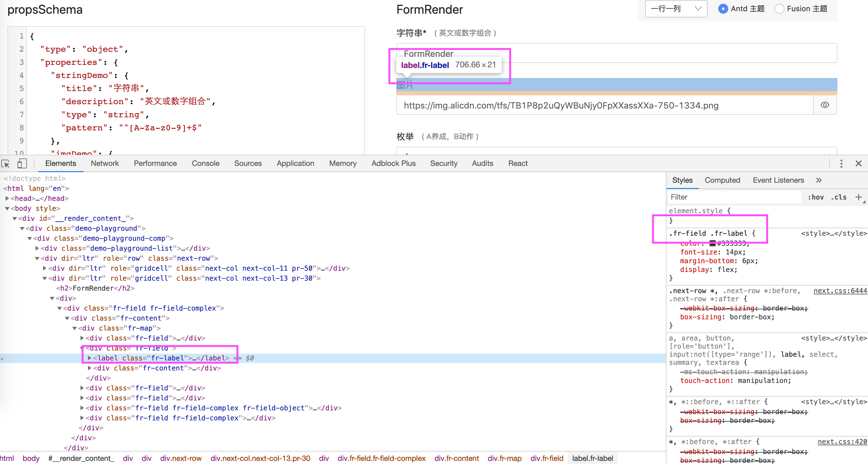Switch to the Network tab
The width and height of the screenshot is (868, 464).
[105, 164]
